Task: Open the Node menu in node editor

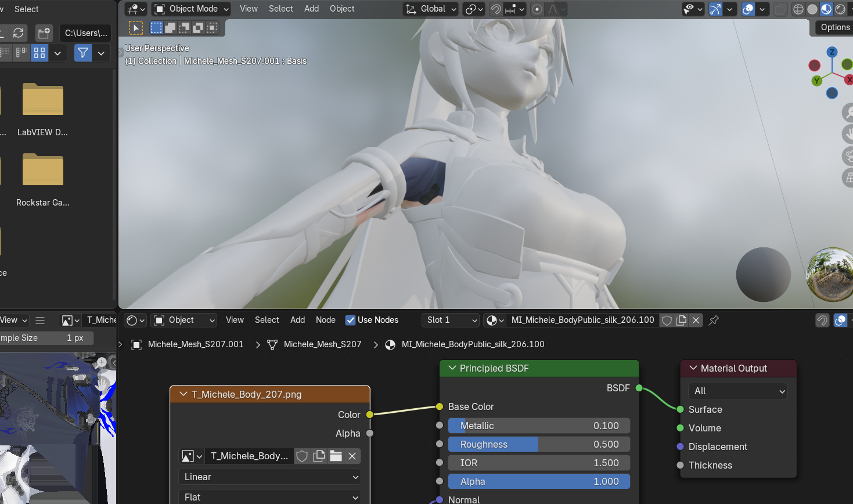Action: [x=326, y=320]
